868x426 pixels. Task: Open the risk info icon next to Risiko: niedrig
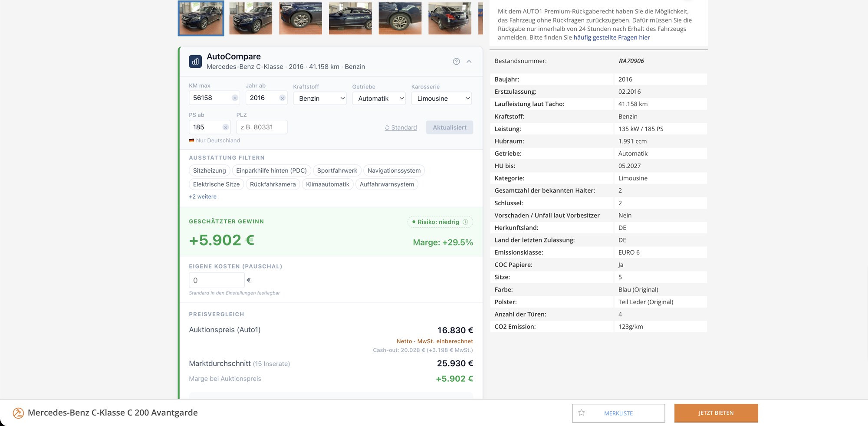pos(465,222)
